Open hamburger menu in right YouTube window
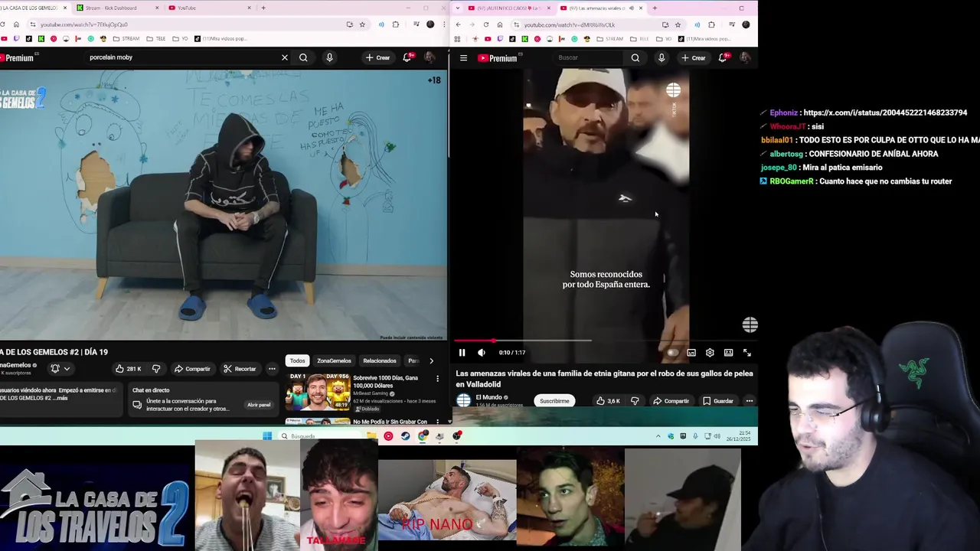 tap(463, 58)
